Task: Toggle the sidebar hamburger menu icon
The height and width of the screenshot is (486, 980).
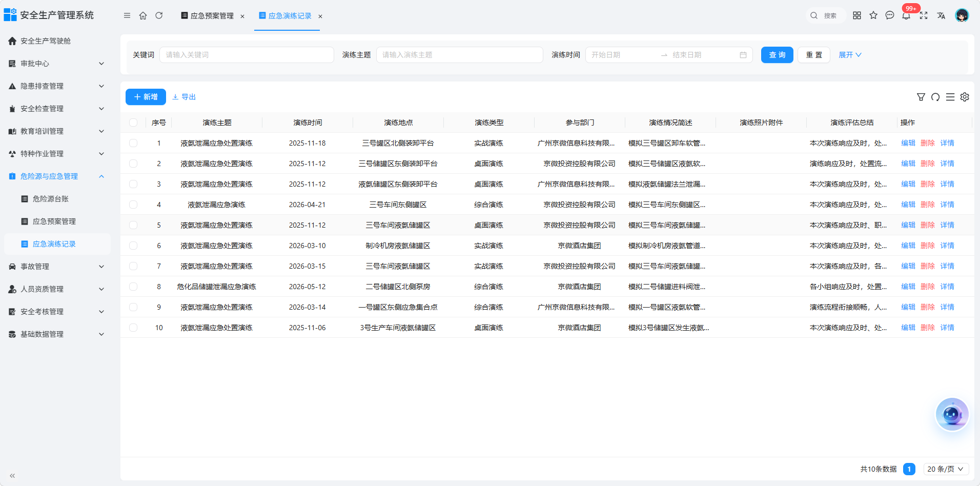Action: click(x=127, y=15)
